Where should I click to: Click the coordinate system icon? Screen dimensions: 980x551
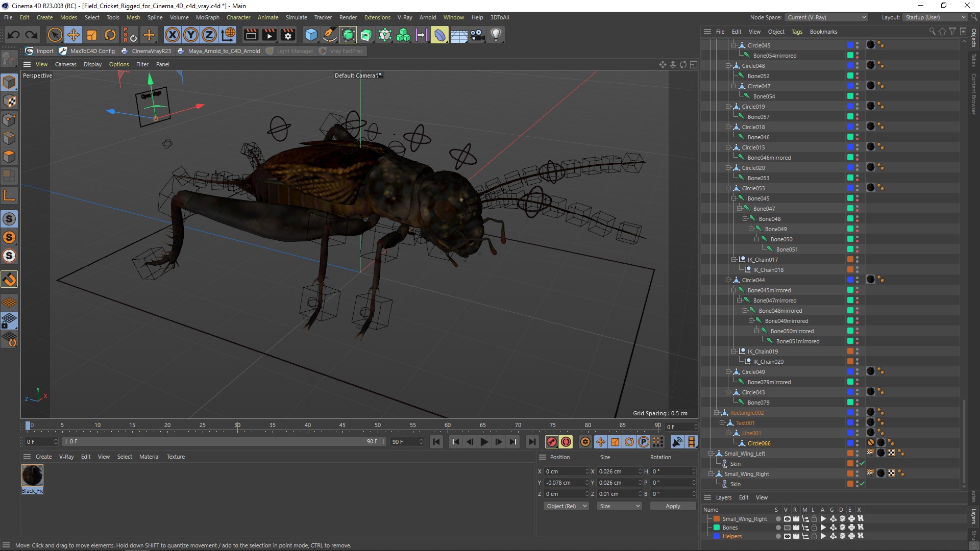pos(228,35)
